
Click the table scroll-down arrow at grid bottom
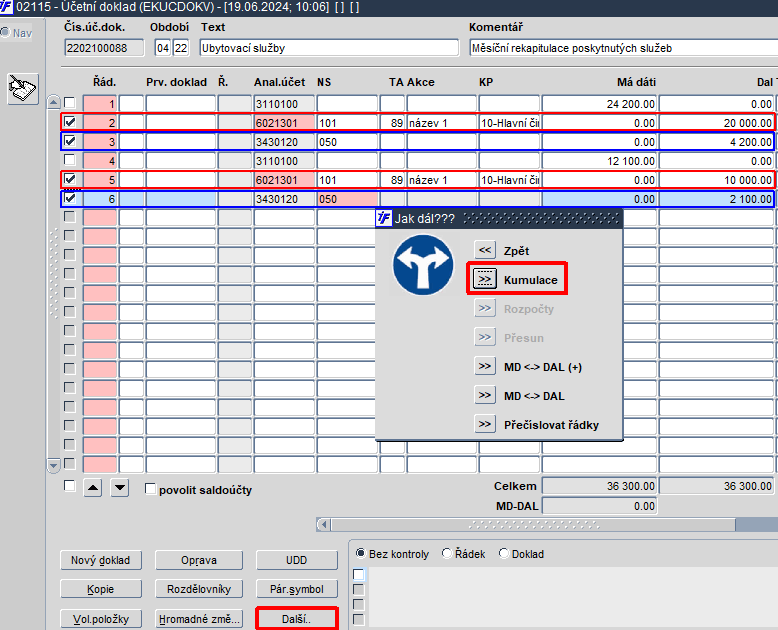point(54,465)
